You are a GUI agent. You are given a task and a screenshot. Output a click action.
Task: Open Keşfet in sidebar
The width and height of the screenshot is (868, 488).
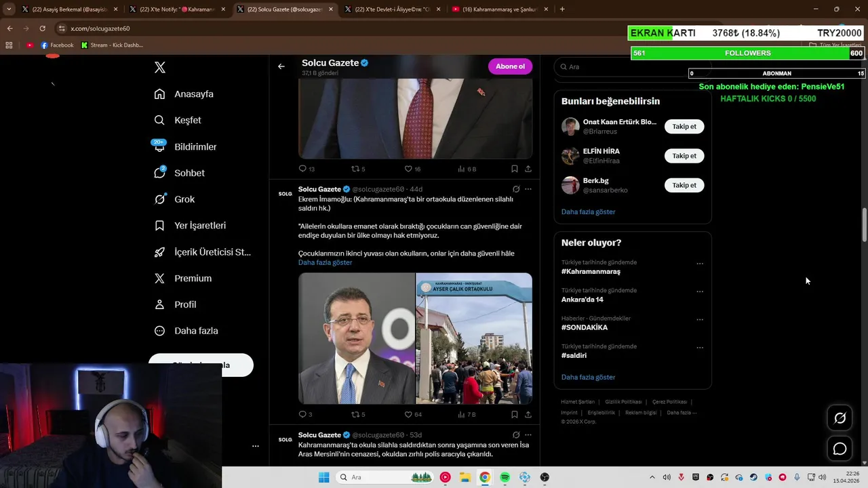pos(178,120)
